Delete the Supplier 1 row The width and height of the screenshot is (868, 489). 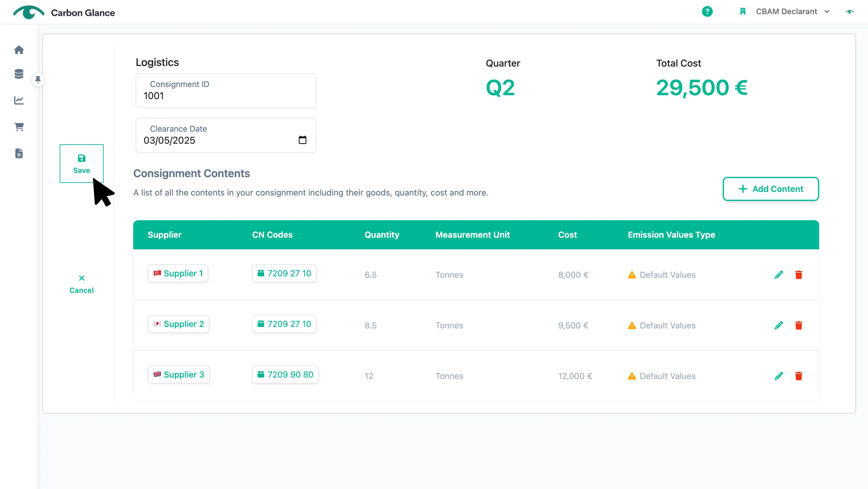(x=798, y=274)
